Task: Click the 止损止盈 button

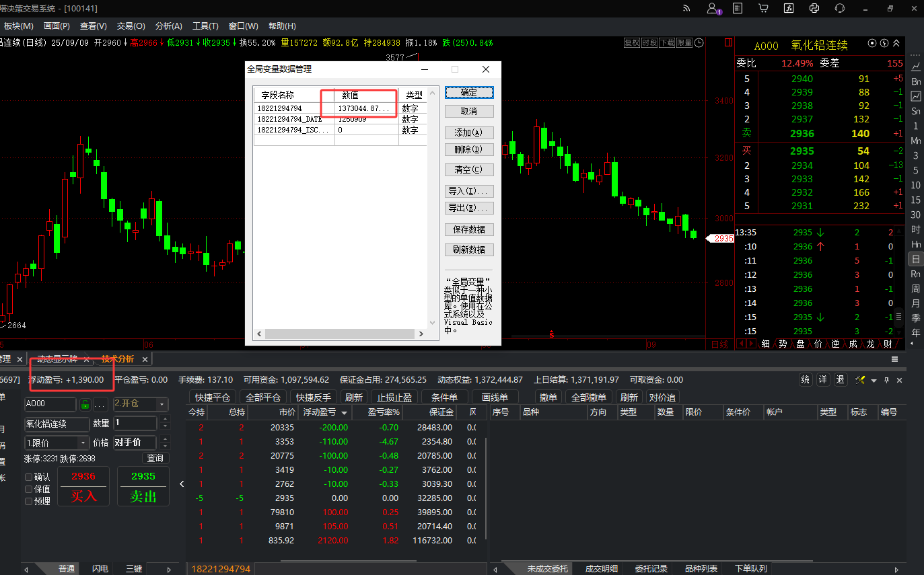Action: 394,397
